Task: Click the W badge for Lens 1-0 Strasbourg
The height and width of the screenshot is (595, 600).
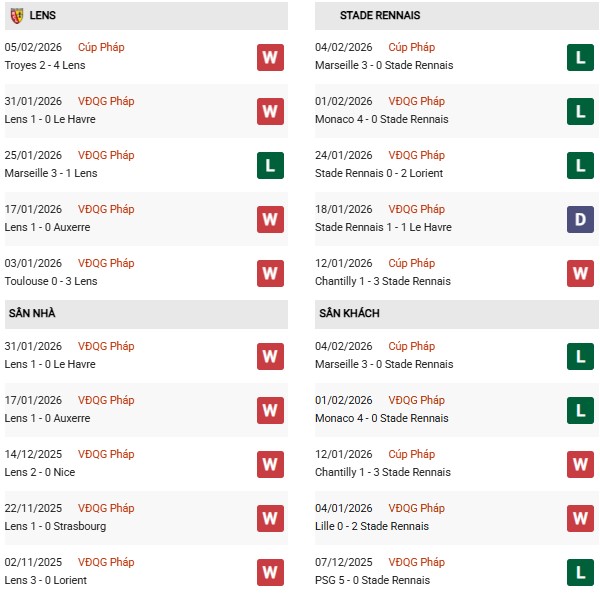Action: coord(270,518)
